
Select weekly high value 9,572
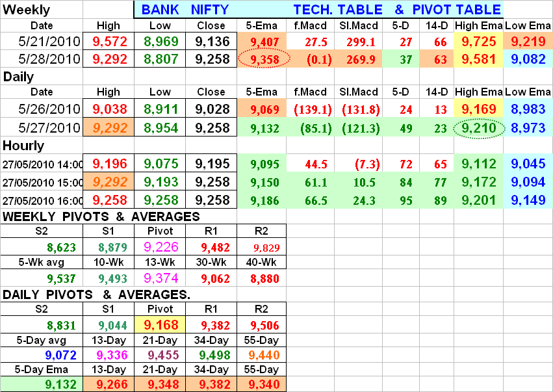point(110,42)
